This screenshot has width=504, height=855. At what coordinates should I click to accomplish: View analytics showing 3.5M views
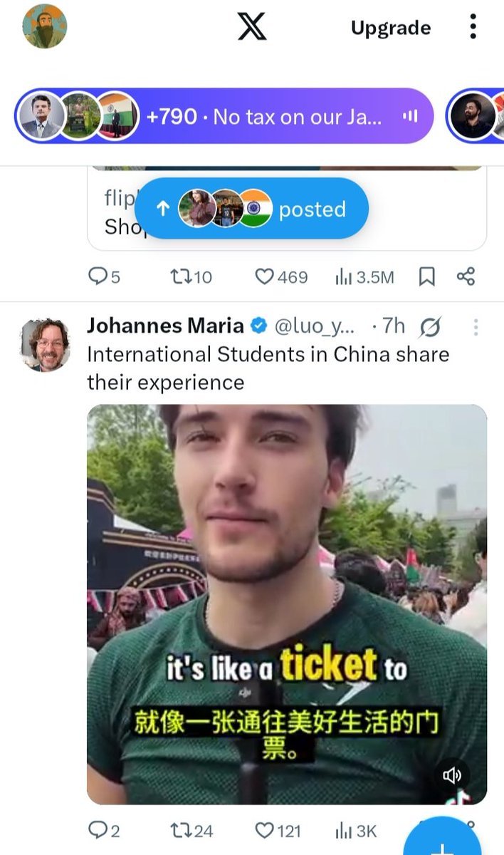pos(364,276)
